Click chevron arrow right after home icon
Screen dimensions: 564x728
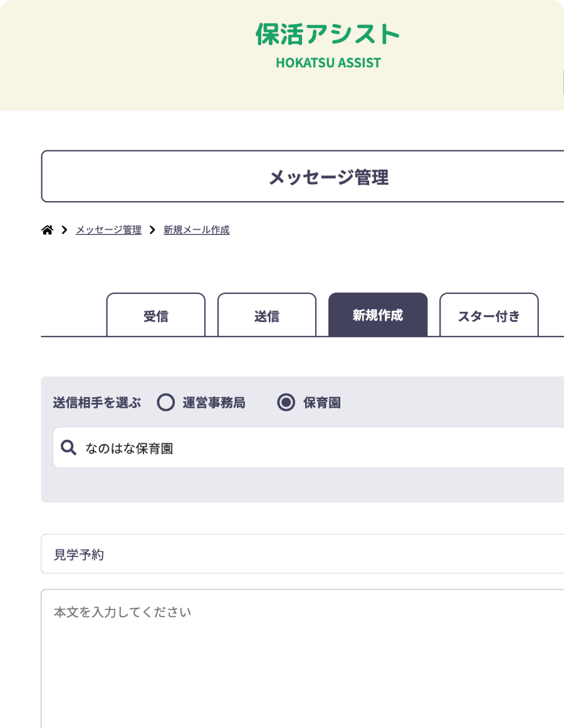65,231
